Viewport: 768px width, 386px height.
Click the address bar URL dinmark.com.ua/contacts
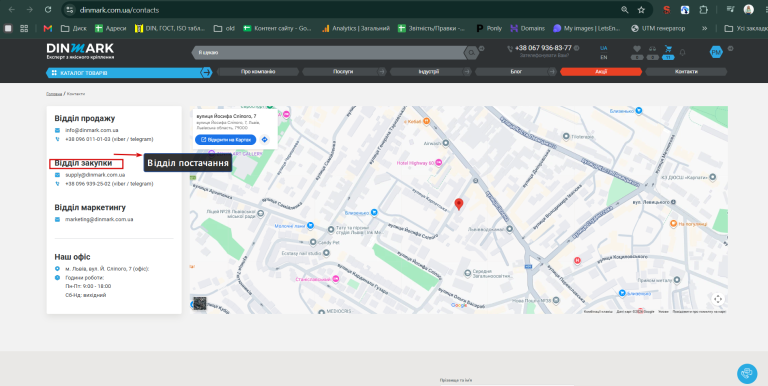(x=119, y=10)
